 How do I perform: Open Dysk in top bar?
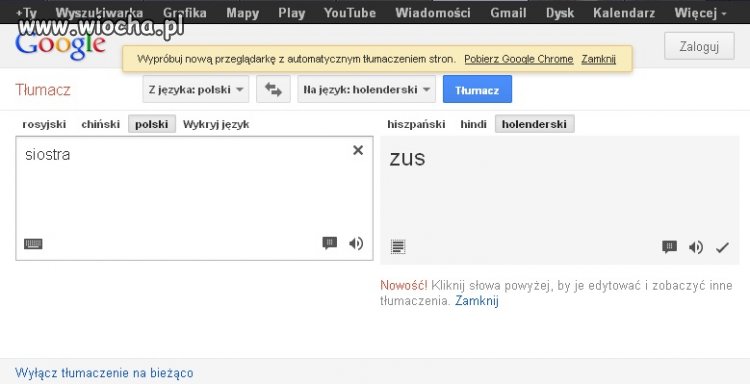coord(560,13)
